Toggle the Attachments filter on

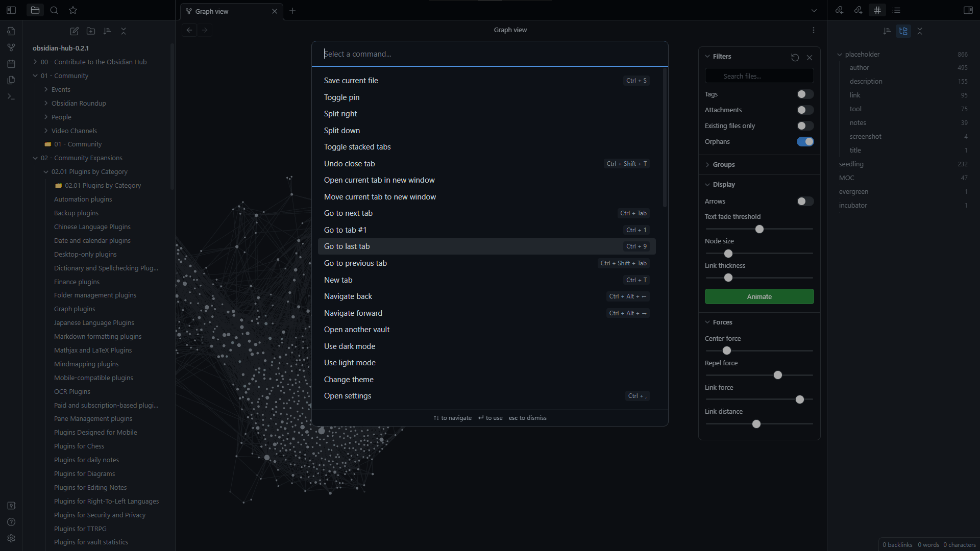(x=805, y=110)
